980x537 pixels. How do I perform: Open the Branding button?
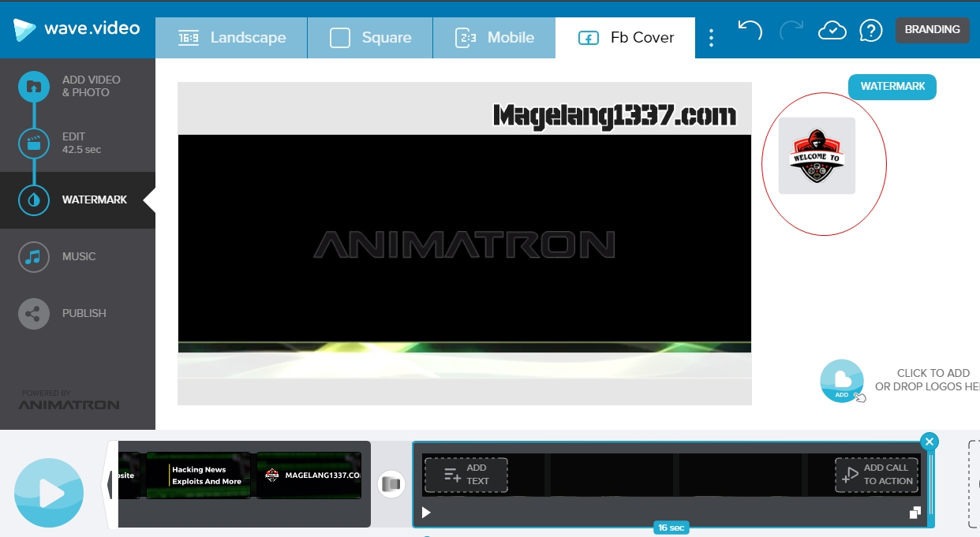pos(932,30)
